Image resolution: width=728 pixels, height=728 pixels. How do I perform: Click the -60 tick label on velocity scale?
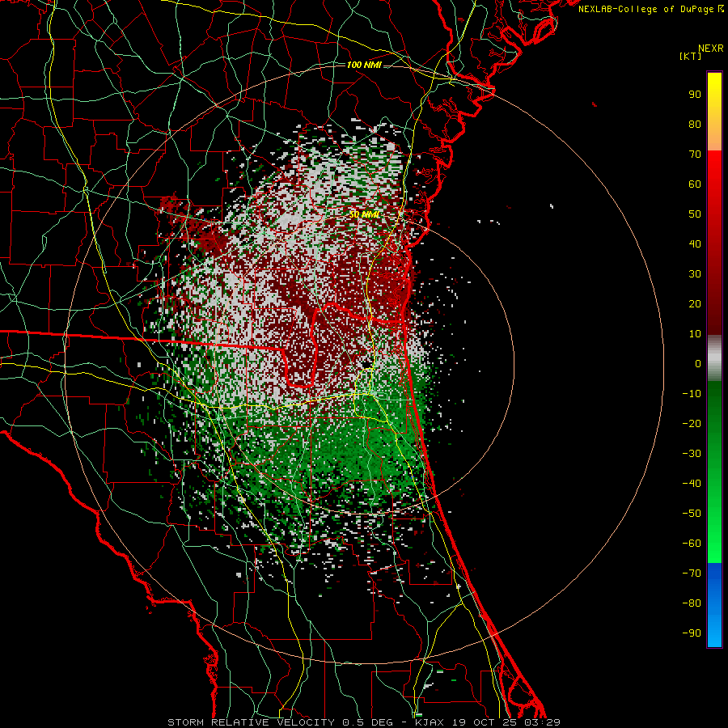pos(692,544)
